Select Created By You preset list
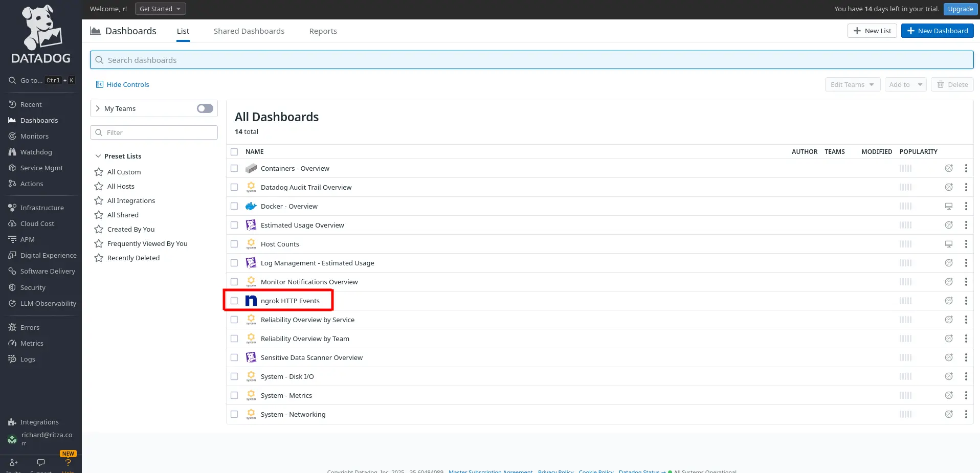Screen dimensions: 980x473 tap(131, 229)
